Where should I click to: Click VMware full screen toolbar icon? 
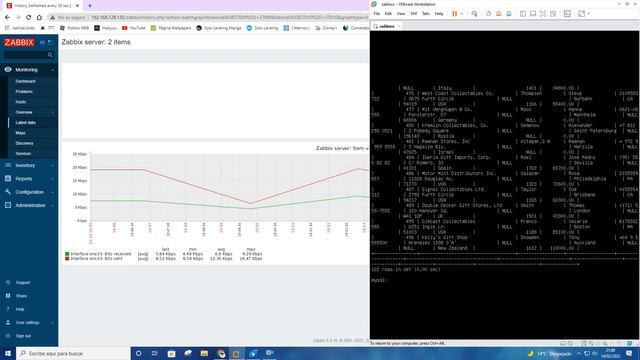(x=581, y=13)
